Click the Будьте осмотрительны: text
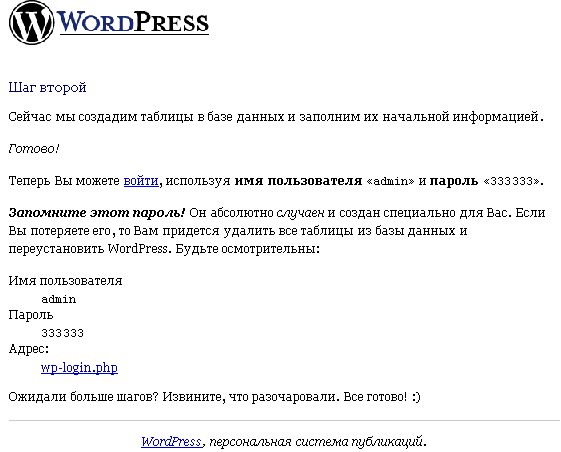Image resolution: width=561 pixels, height=452 pixels. [247, 249]
